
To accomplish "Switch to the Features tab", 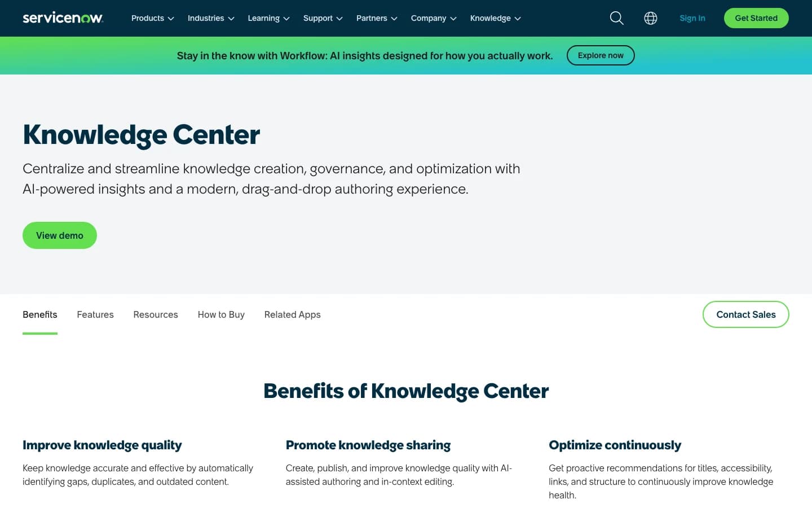I will pos(95,314).
